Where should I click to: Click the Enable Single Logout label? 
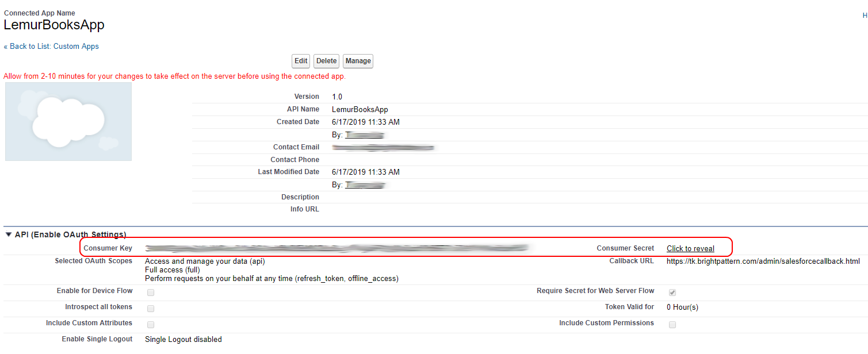[x=97, y=339]
